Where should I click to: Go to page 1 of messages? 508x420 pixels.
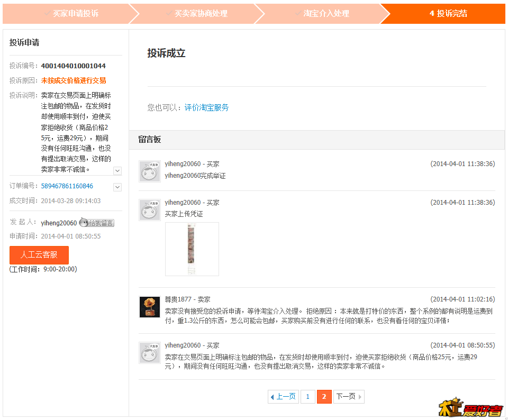tap(308, 396)
